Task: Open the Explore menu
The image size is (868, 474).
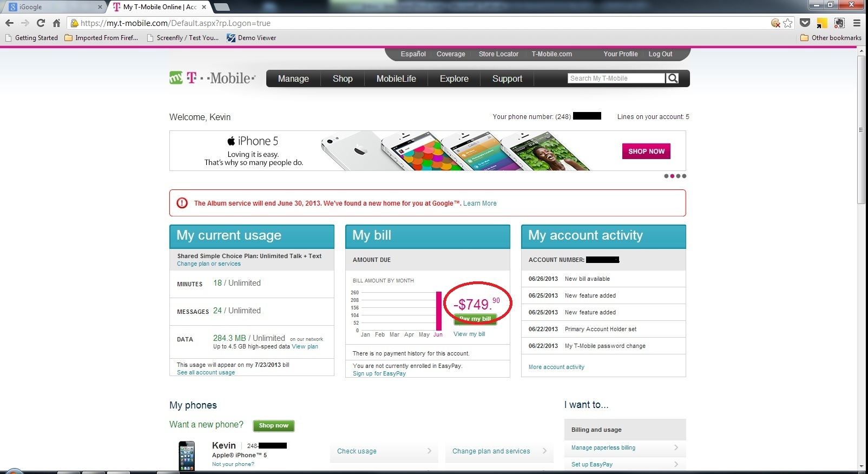Action: pos(454,78)
